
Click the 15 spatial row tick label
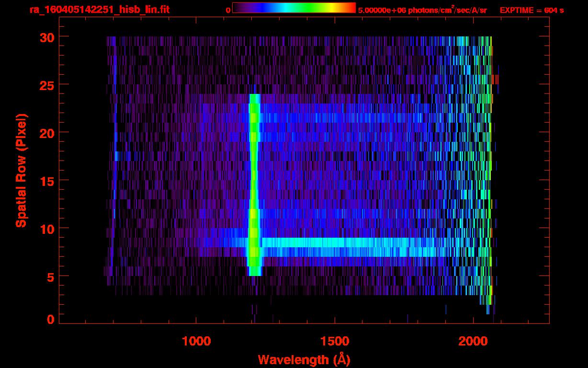tap(47, 181)
